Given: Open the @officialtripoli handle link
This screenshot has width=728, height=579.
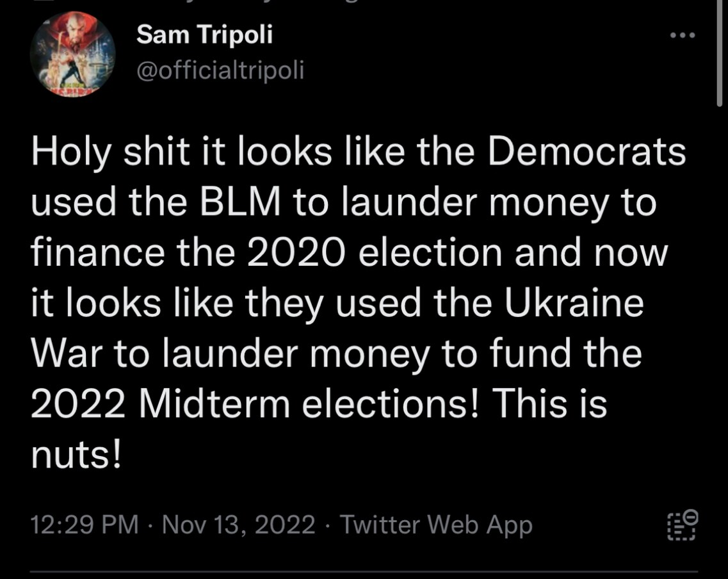Looking at the screenshot, I should [220, 70].
